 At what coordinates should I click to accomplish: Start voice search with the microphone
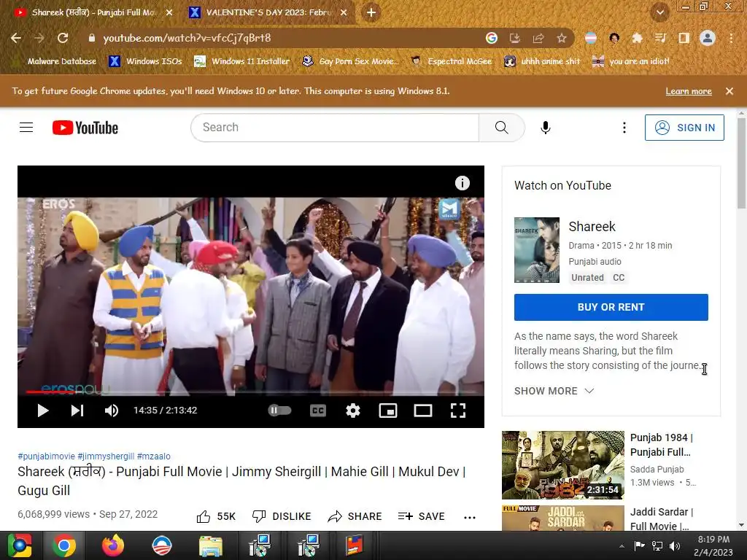click(546, 128)
